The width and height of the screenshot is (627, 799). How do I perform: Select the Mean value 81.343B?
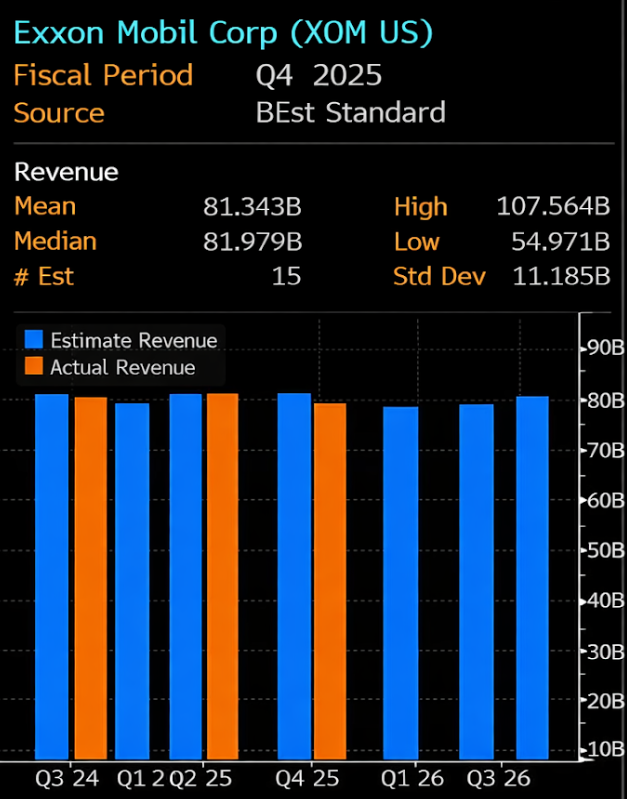(252, 207)
